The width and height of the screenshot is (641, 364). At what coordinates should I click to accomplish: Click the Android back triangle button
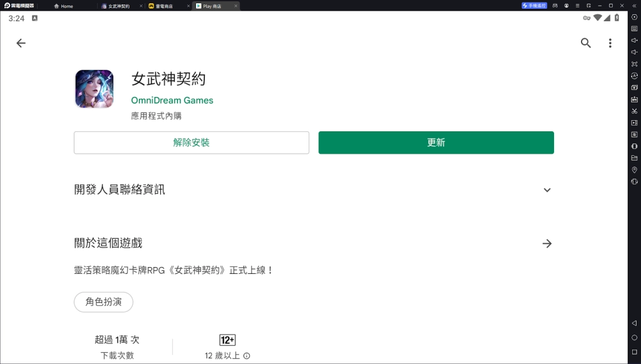pyautogui.click(x=634, y=323)
